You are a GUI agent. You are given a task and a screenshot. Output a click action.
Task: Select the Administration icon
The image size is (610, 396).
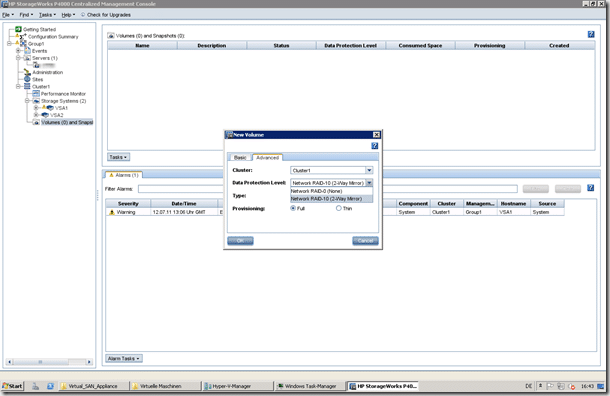27,72
